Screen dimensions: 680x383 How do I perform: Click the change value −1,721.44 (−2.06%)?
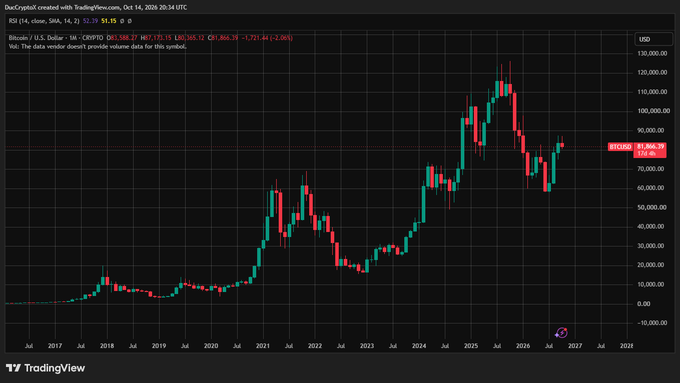[x=267, y=38]
